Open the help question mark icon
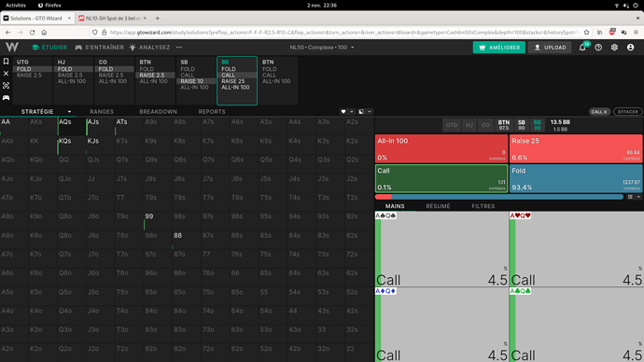The height and width of the screenshot is (362, 644). (x=598, y=48)
